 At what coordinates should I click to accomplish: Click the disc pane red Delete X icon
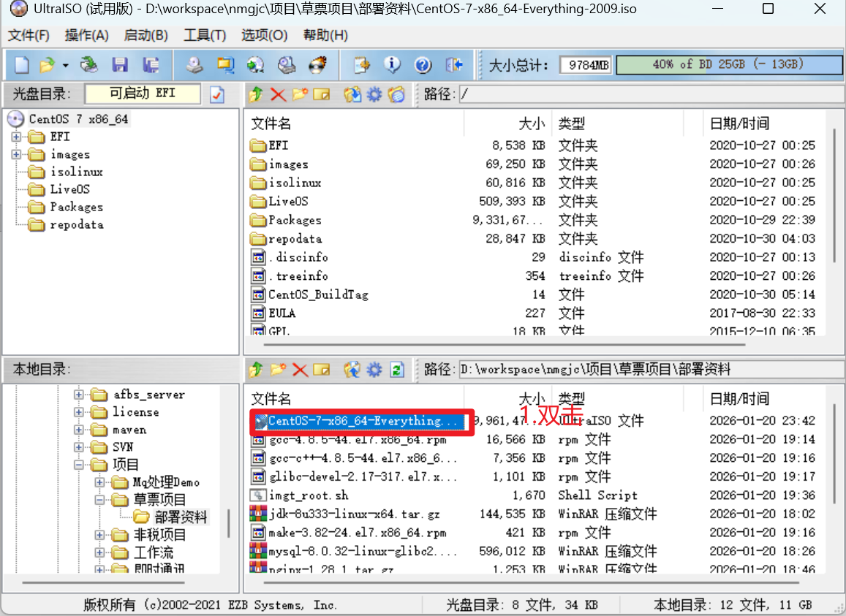pos(279,95)
